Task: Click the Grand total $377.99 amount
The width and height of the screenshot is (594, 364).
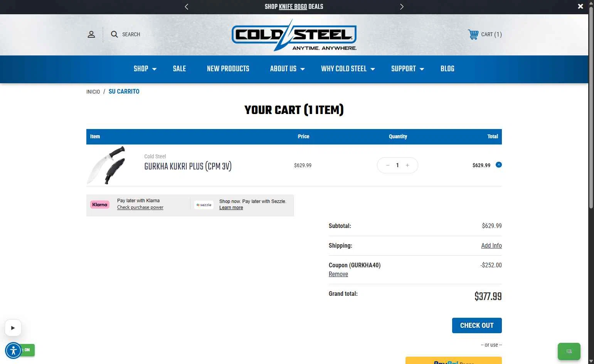Action: (488, 296)
